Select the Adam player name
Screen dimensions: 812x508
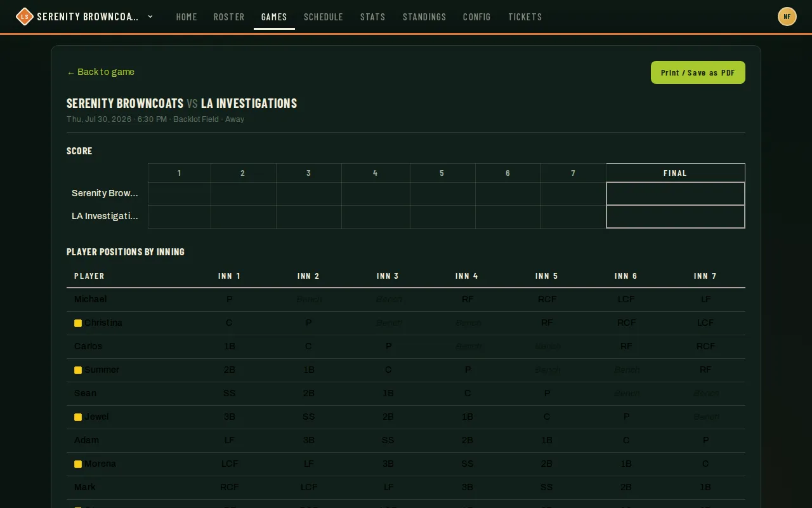pyautogui.click(x=87, y=440)
